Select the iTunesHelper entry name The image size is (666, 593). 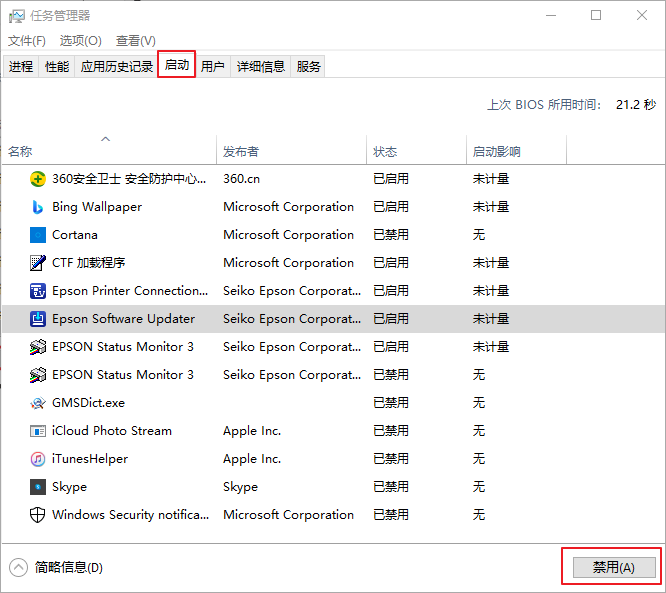click(90, 459)
